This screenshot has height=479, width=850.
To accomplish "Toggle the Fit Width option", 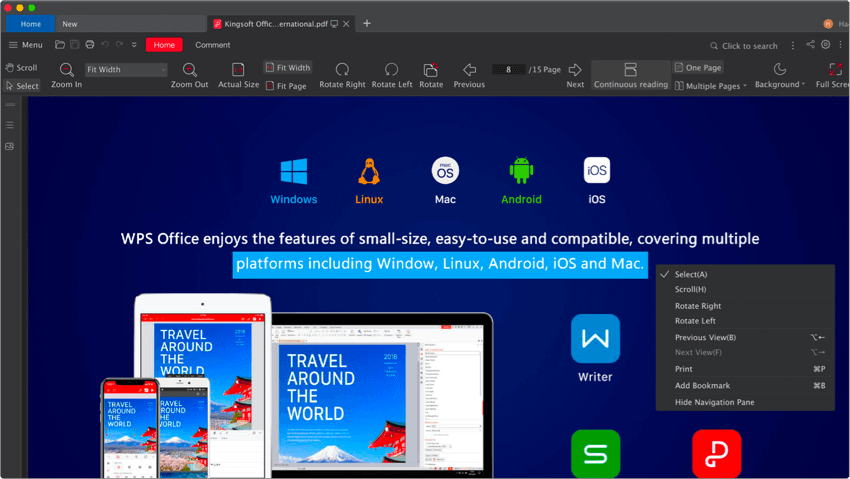I will click(x=288, y=68).
